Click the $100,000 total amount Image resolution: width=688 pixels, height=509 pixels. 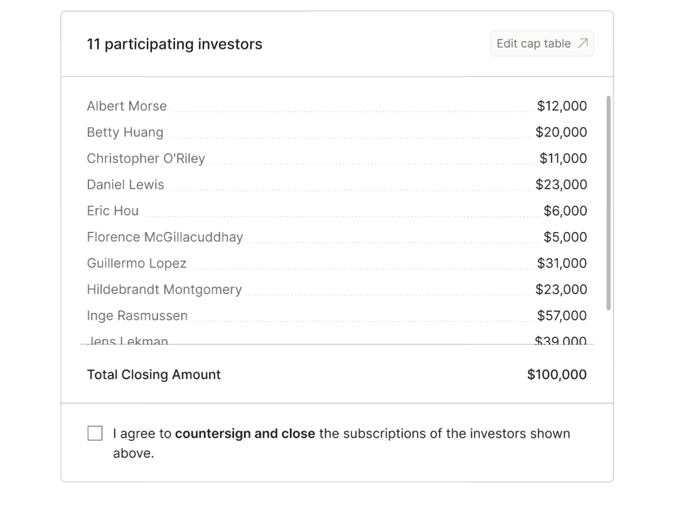point(557,374)
